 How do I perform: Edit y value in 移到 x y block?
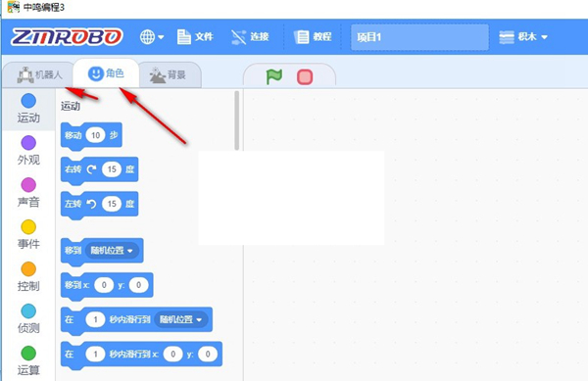pyautogui.click(x=138, y=285)
